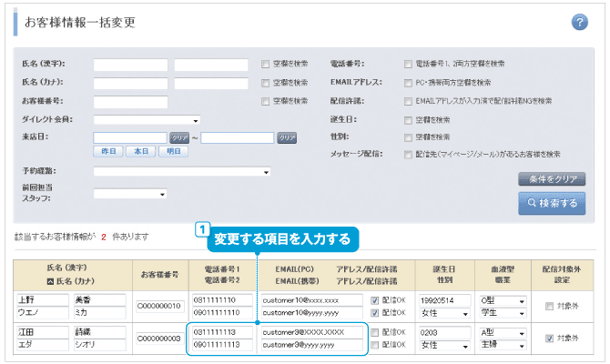Viewport: 610px width, 364px height.
Task: Open 職業 学生 dropdown for 上野
Action: pos(503,313)
